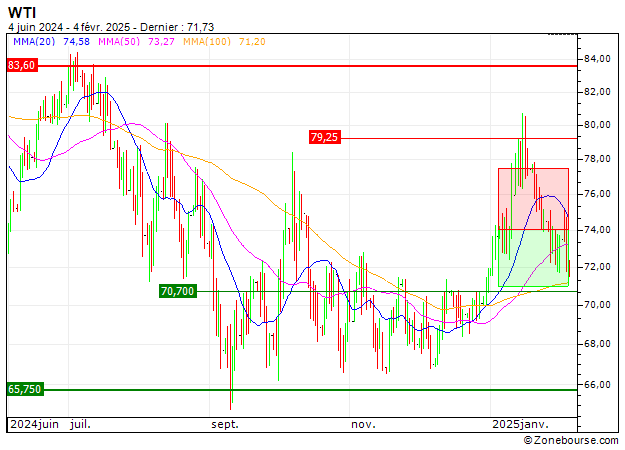
Task: Click the 84,00 price axis label
Action: pos(597,59)
